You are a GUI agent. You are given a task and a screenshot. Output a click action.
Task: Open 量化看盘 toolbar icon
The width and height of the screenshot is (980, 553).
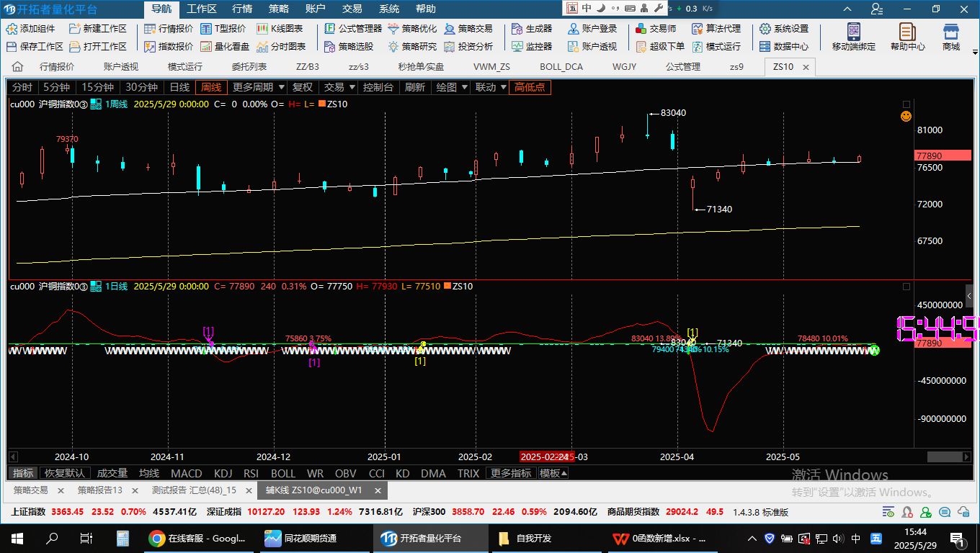click(x=206, y=46)
